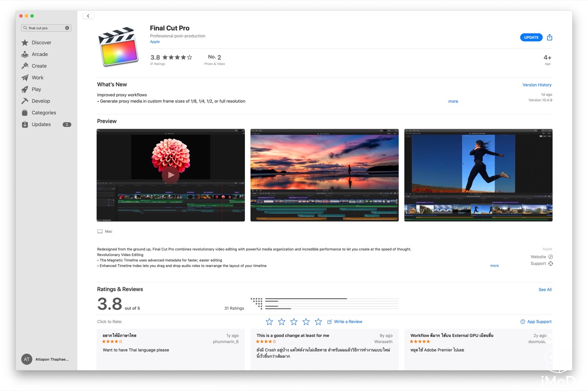Screen dimensions: 588x391
Task: Click the share icon beside Update
Action: click(x=549, y=37)
